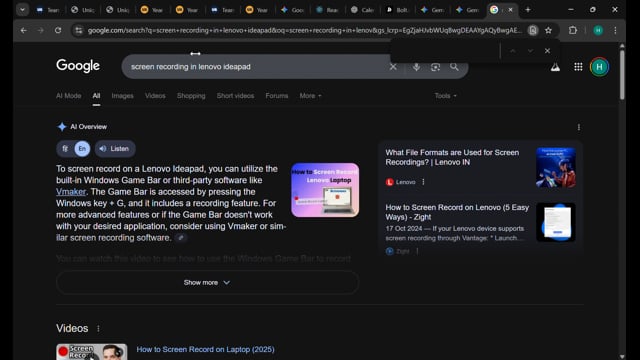Viewport: 640px width, 360px height.
Task: Reload the current page
Action: point(58,30)
